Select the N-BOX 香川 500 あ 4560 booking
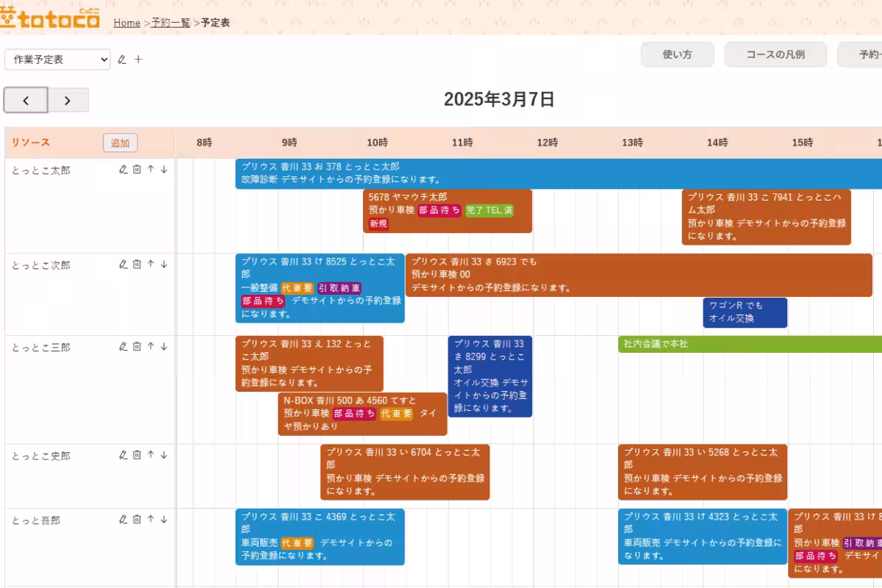Image resolution: width=882 pixels, height=588 pixels. tap(362, 413)
